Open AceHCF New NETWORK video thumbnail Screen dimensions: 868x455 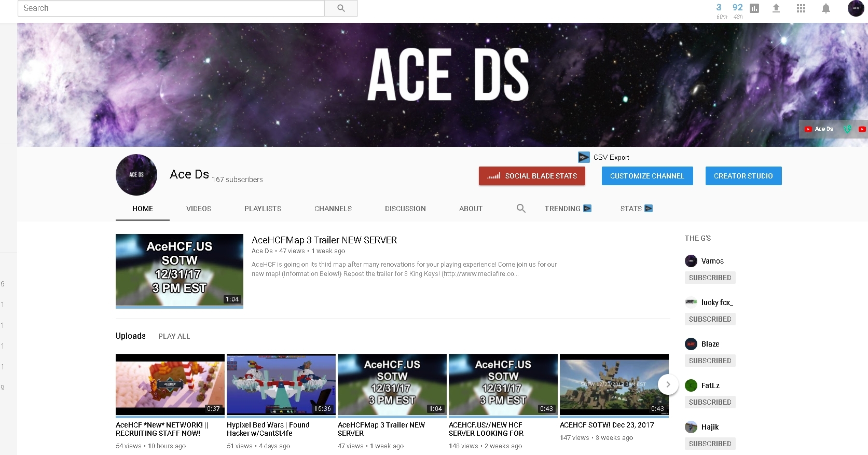tap(170, 385)
